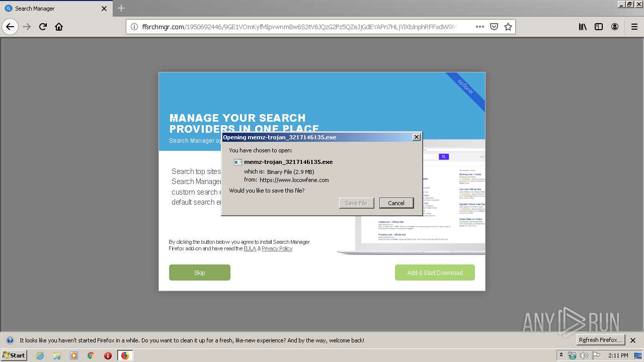Minimize the Firefox window
Image resolution: width=644 pixels, height=362 pixels.
point(621,4)
